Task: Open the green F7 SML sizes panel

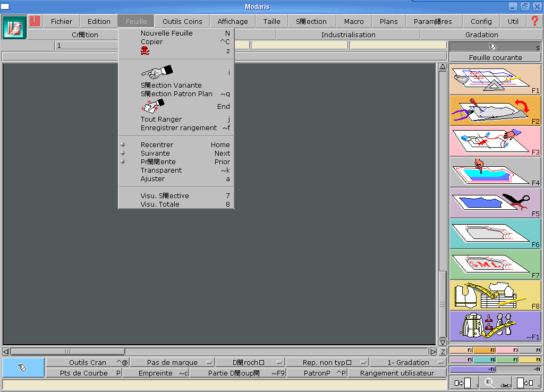Action: (x=495, y=265)
